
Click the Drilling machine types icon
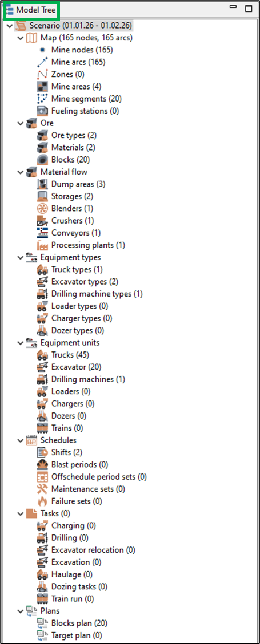[42, 294]
